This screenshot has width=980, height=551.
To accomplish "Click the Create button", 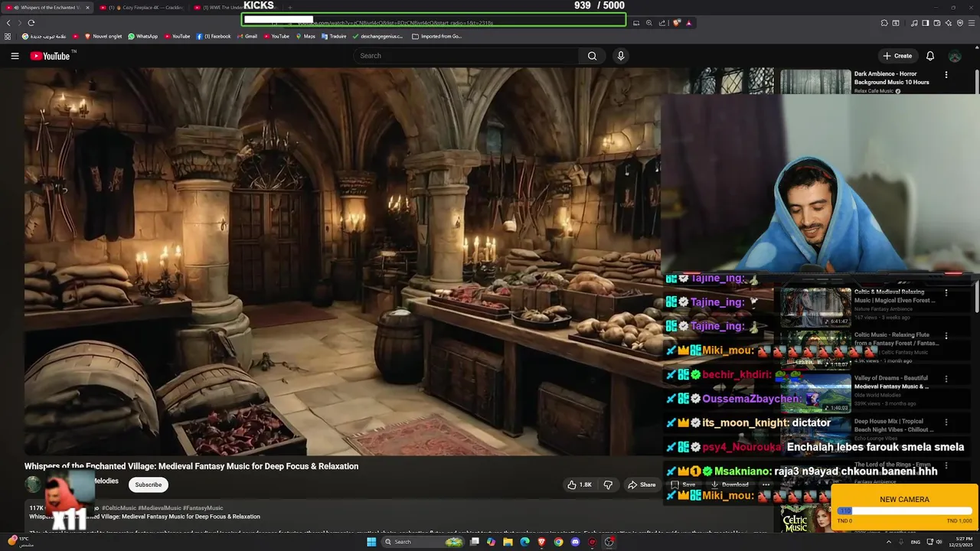I will coord(897,56).
